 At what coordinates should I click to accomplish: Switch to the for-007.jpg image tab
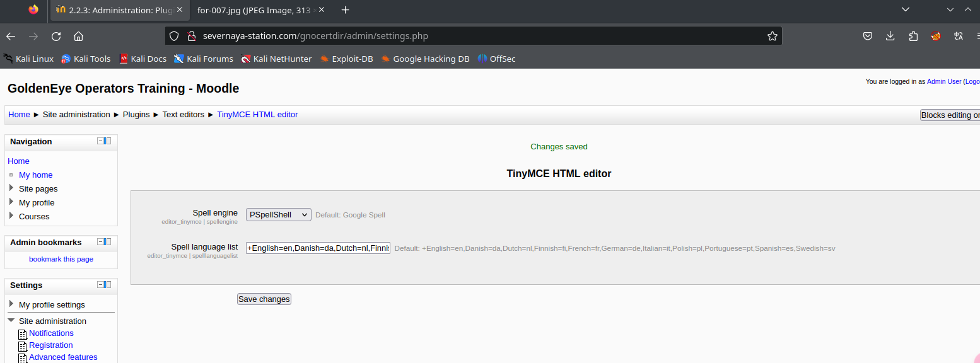(x=255, y=9)
